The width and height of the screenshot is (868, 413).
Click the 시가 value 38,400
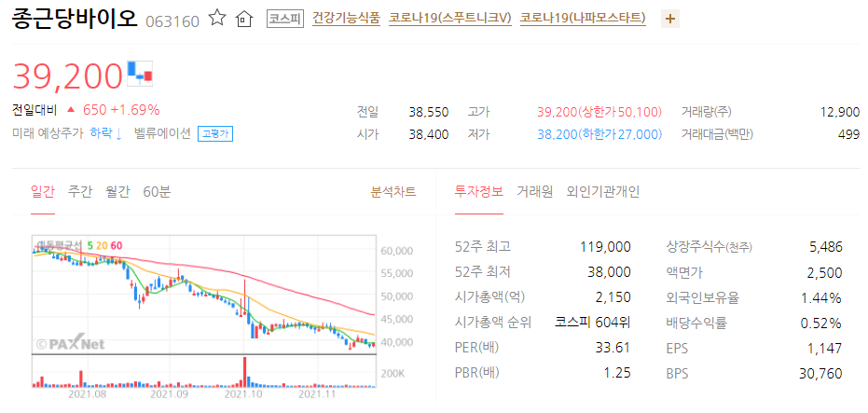[429, 134]
